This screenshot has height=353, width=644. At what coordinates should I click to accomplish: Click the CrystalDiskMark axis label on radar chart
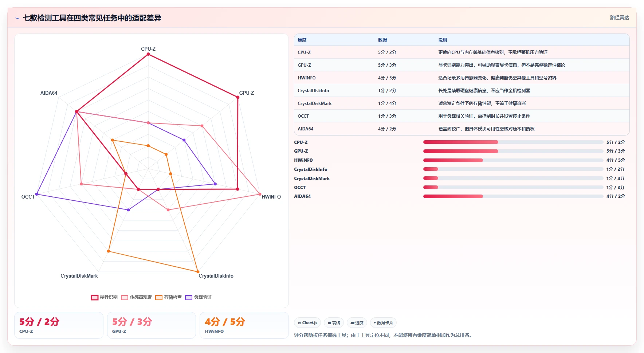[79, 276]
